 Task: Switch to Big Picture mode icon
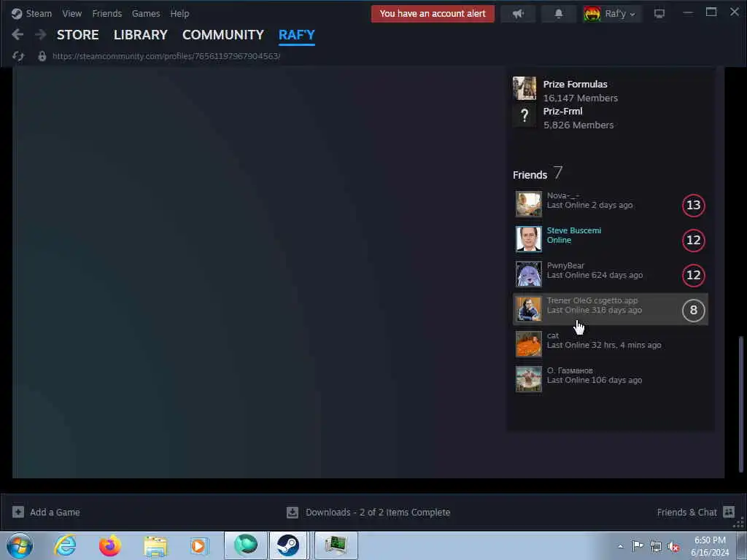click(x=659, y=14)
